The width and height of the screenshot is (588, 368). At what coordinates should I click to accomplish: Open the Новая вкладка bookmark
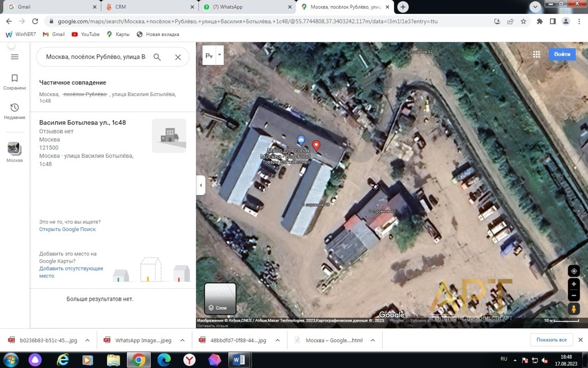[x=158, y=34]
